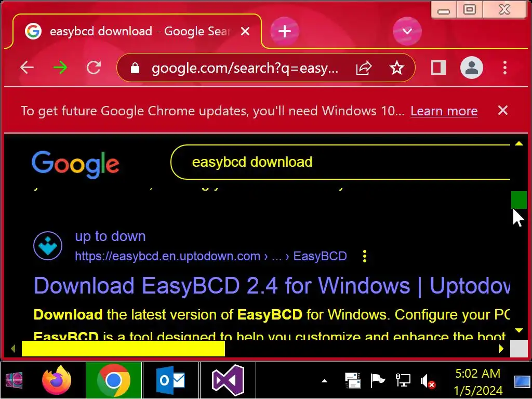Open Learn more about Chrome updates
This screenshot has height=399, width=532.
point(444,111)
